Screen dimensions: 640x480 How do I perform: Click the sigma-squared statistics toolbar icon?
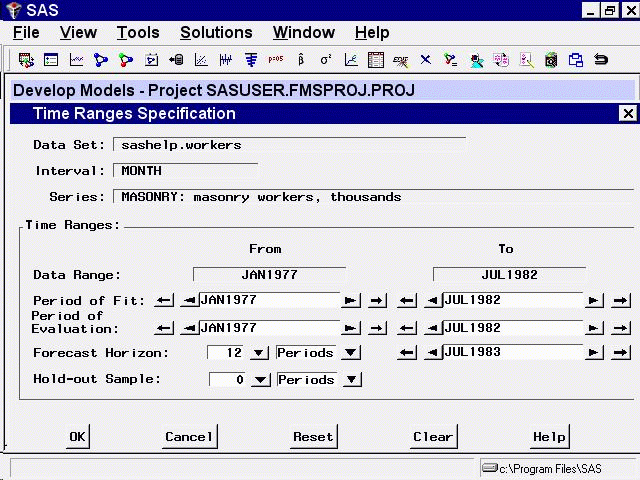click(325, 60)
